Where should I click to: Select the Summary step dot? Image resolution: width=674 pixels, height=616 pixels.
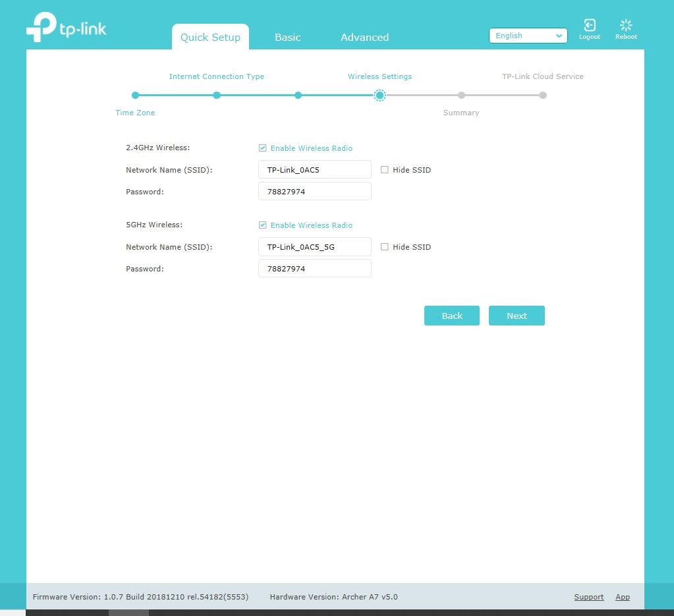pos(461,95)
